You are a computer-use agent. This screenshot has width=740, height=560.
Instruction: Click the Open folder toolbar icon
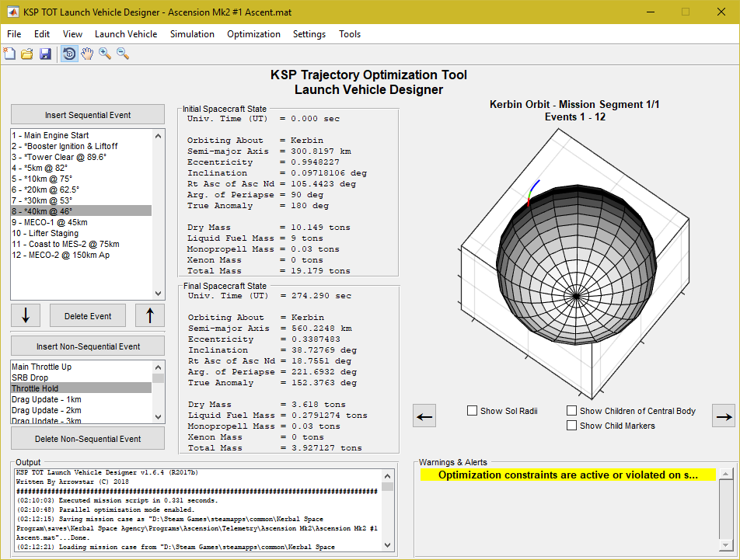point(27,54)
